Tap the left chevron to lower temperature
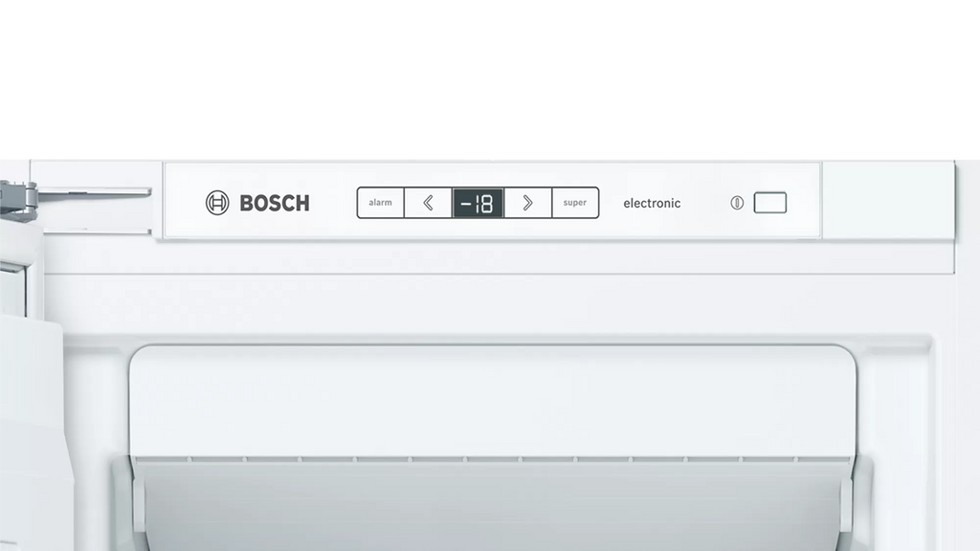The width and height of the screenshot is (980, 551). (x=428, y=203)
